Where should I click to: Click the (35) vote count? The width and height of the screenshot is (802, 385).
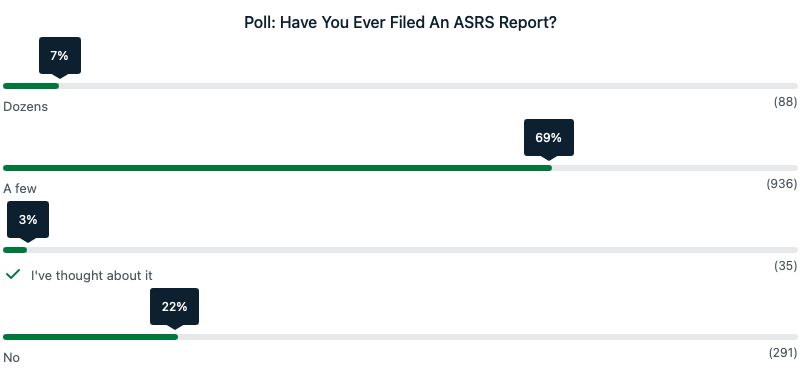coord(785,266)
